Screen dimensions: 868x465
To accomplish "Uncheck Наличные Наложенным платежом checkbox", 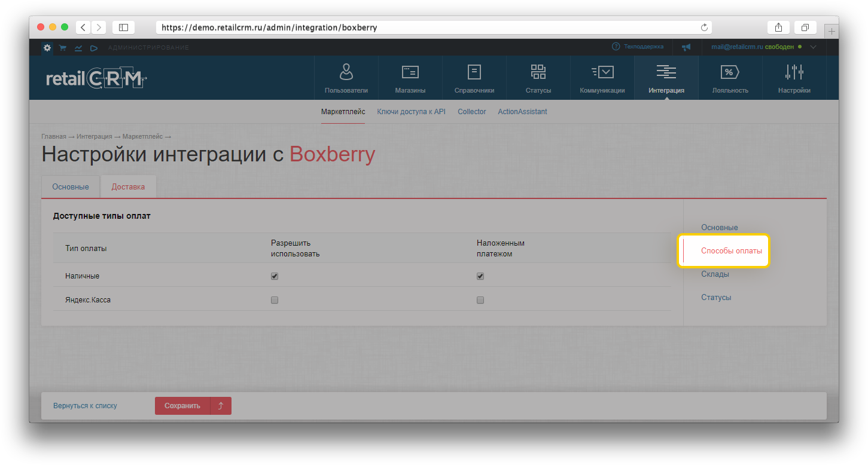I will coord(480,276).
